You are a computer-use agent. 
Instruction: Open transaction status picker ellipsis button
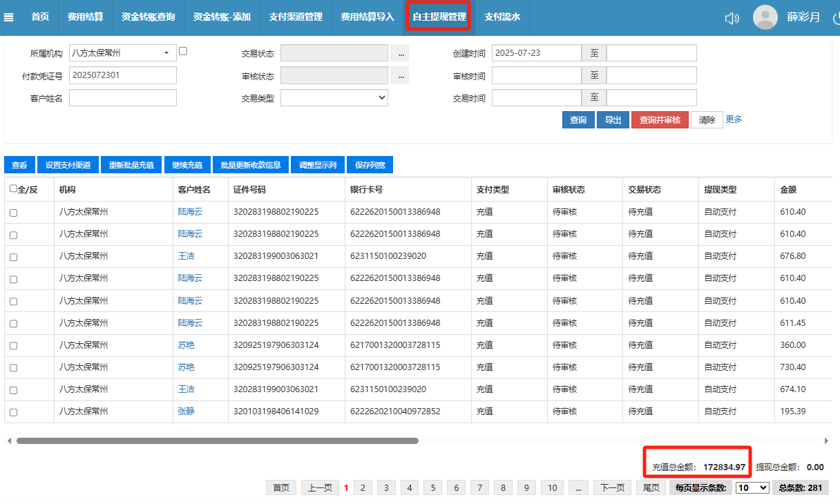tap(400, 53)
